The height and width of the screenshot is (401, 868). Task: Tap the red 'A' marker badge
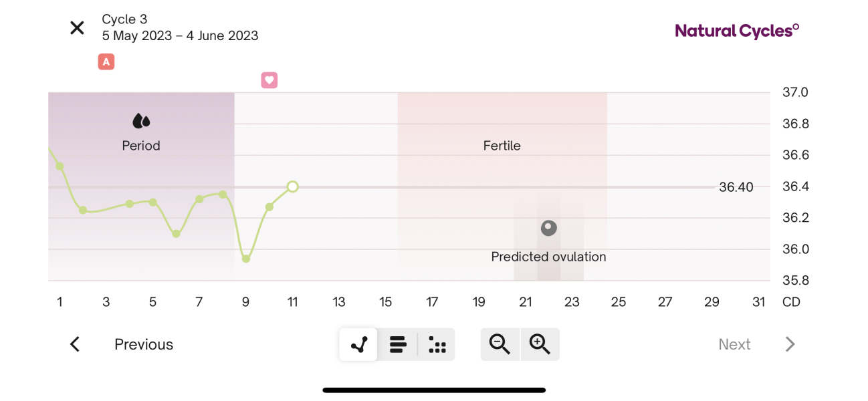click(x=106, y=62)
